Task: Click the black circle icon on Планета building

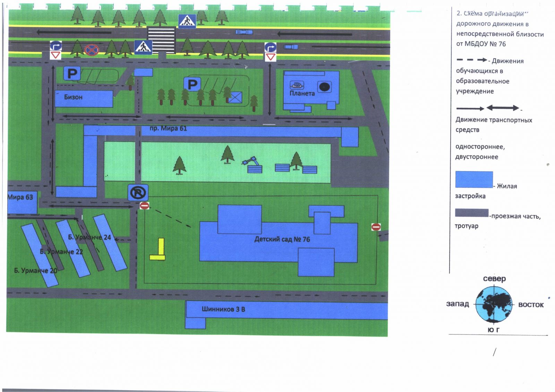Action: click(x=324, y=87)
